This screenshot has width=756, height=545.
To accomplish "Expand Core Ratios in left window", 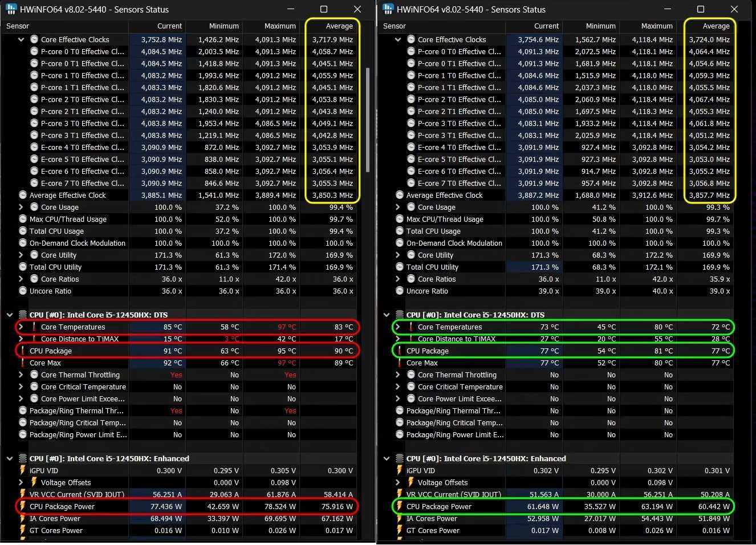I will pyautogui.click(x=21, y=279).
